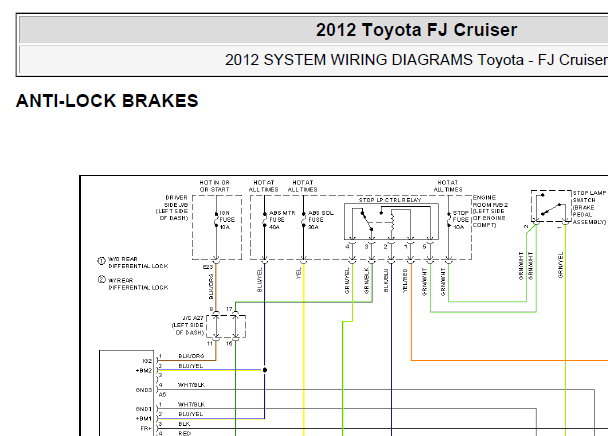This screenshot has height=436, width=608.
Task: Click the vertical 'GRN/BLK' wire label
Action: tap(366, 280)
